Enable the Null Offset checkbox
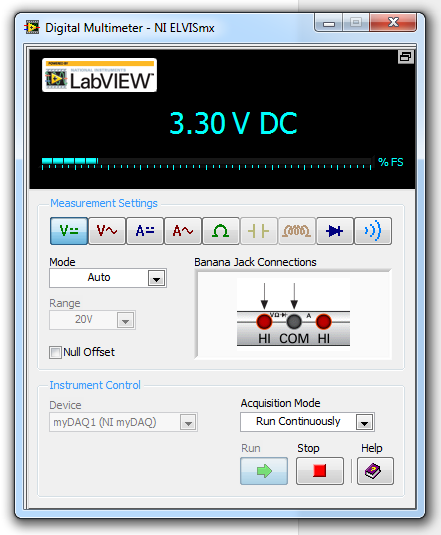 [55, 352]
